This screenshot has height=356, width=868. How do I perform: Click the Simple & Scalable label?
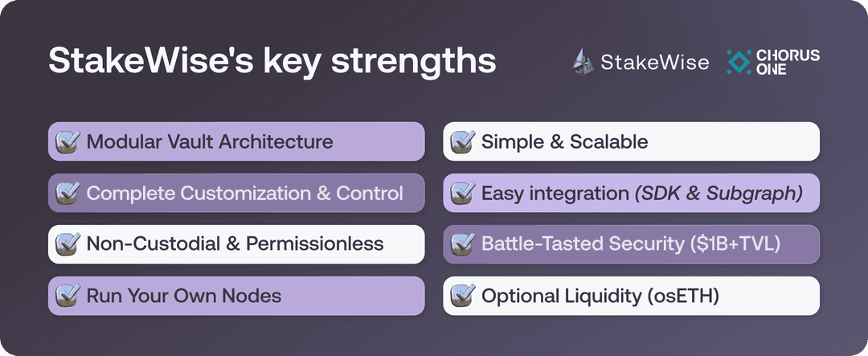pos(564,142)
